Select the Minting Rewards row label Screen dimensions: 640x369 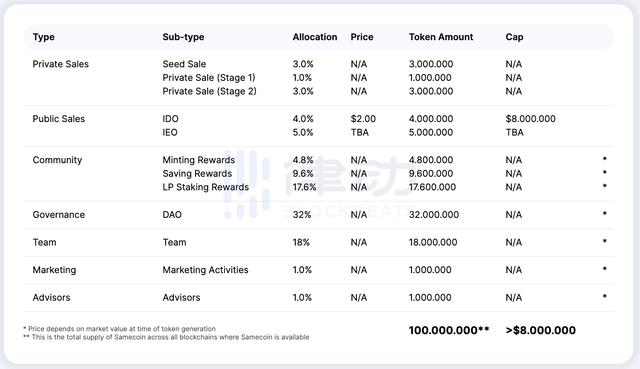(198, 160)
